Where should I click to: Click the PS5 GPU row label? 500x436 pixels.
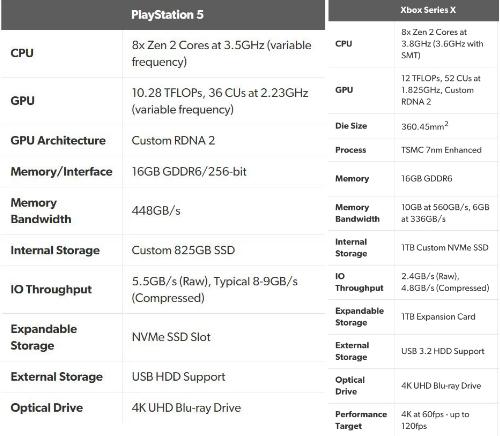tap(22, 101)
